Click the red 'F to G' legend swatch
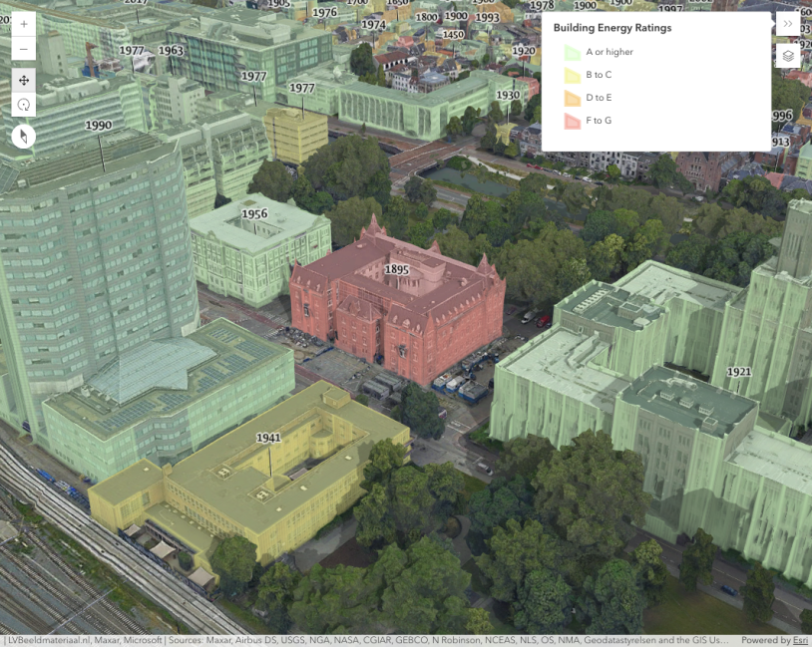The height and width of the screenshot is (647, 812). click(572, 121)
